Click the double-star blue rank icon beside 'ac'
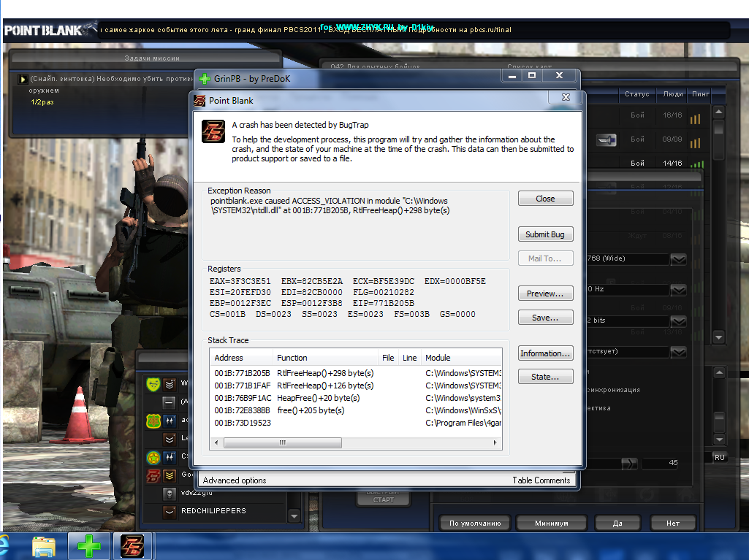749x560 pixels. pyautogui.click(x=169, y=421)
